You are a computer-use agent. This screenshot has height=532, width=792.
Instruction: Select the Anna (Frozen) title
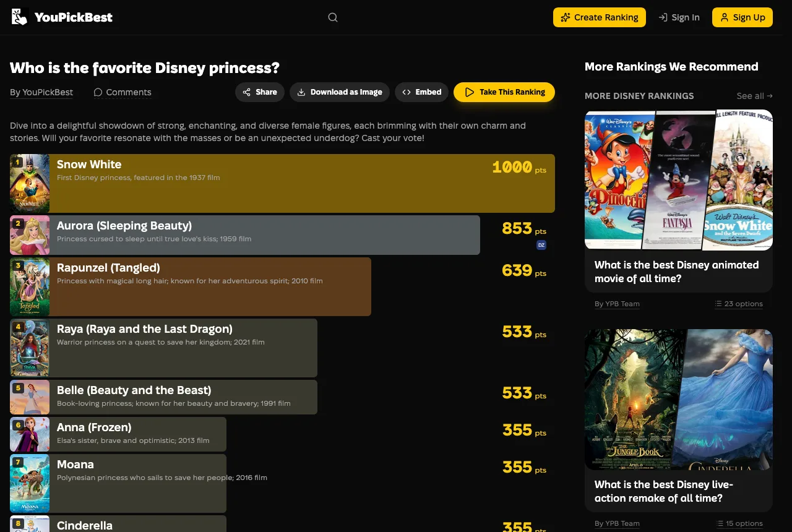coord(94,427)
